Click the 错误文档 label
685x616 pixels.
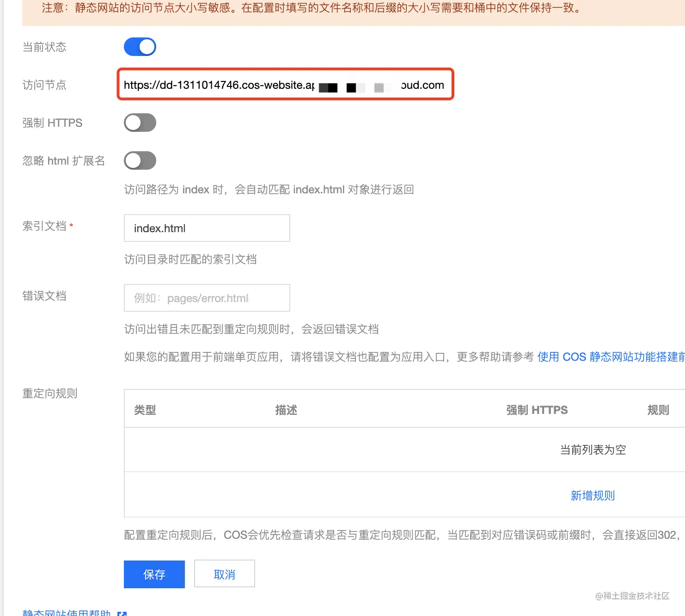(44, 296)
